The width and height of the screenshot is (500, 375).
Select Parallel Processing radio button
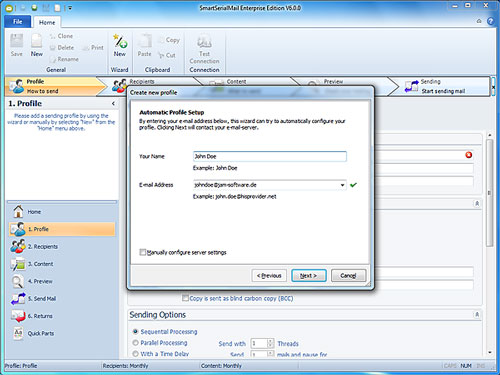coord(135,343)
